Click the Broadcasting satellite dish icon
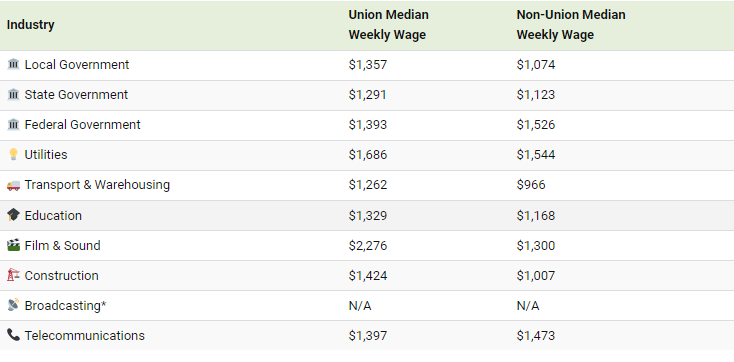The width and height of the screenshot is (734, 362). tap(13, 305)
